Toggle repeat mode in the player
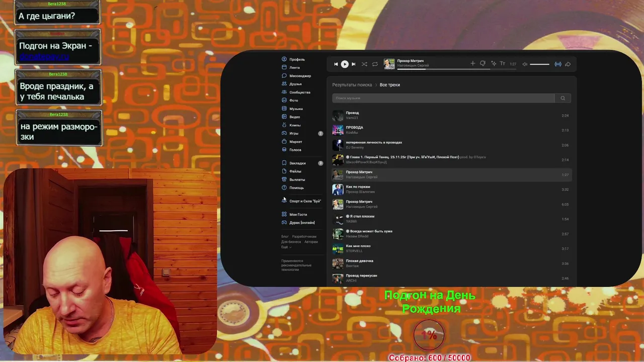The height and width of the screenshot is (362, 644). [375, 64]
